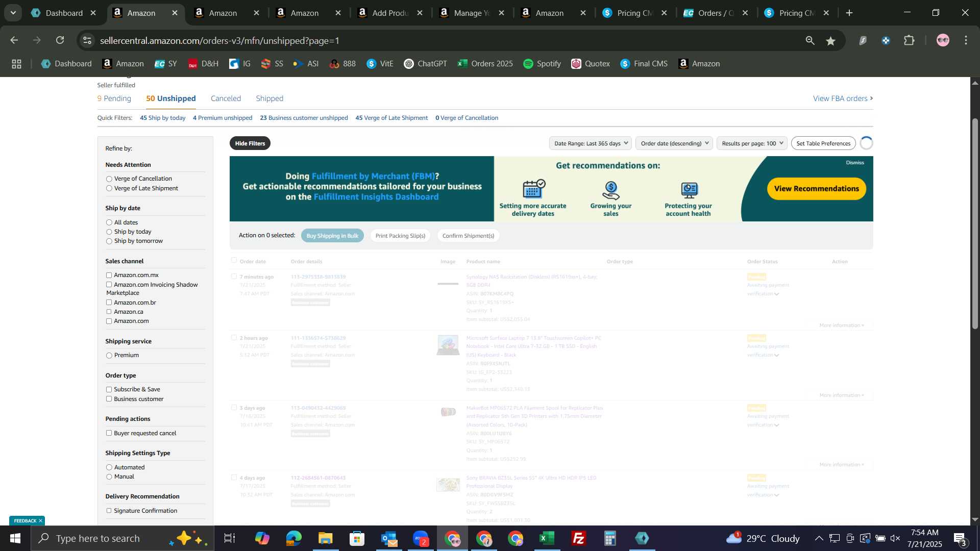
Task: Switch to the Orders / C browser tab
Action: (716, 13)
